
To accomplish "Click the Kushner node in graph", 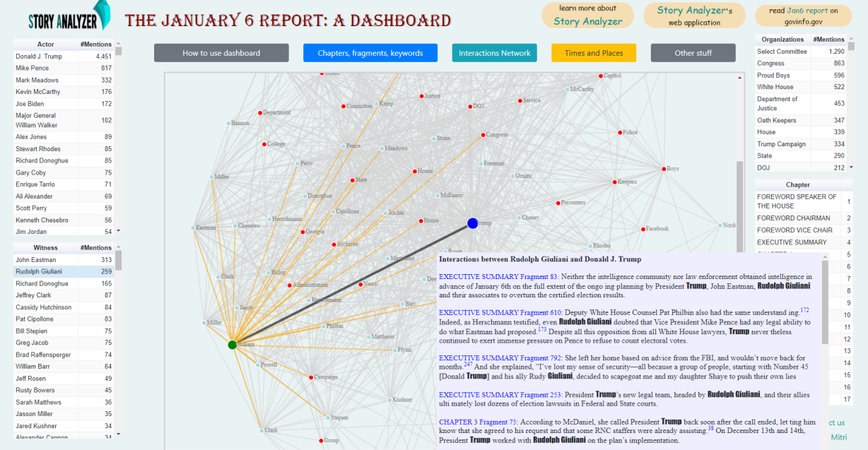I will 389,400.
